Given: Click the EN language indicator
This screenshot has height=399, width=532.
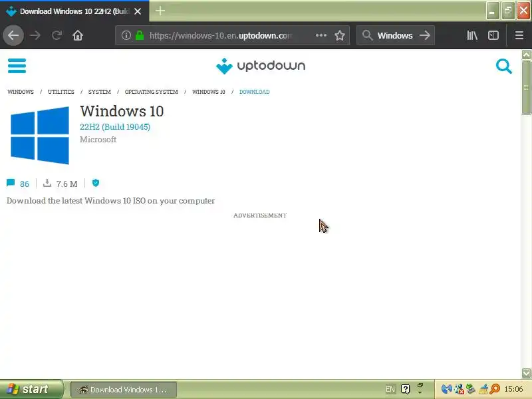Looking at the screenshot, I should [390, 389].
